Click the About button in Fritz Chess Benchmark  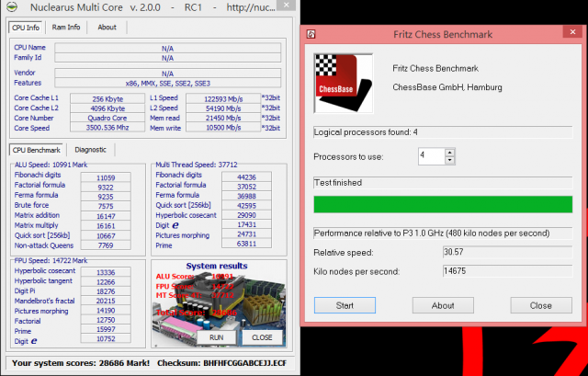pyautogui.click(x=443, y=305)
